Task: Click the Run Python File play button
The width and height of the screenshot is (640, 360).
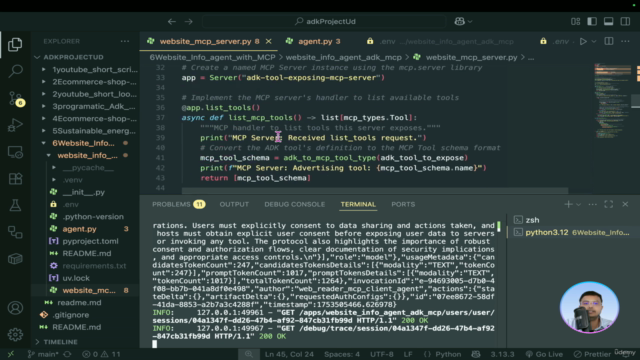Action: [583, 41]
